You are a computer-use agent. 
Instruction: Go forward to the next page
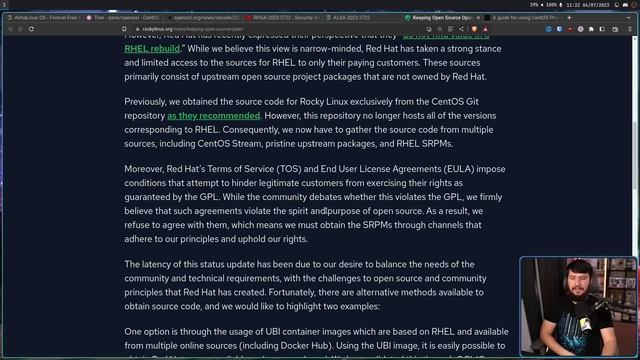click(20, 29)
